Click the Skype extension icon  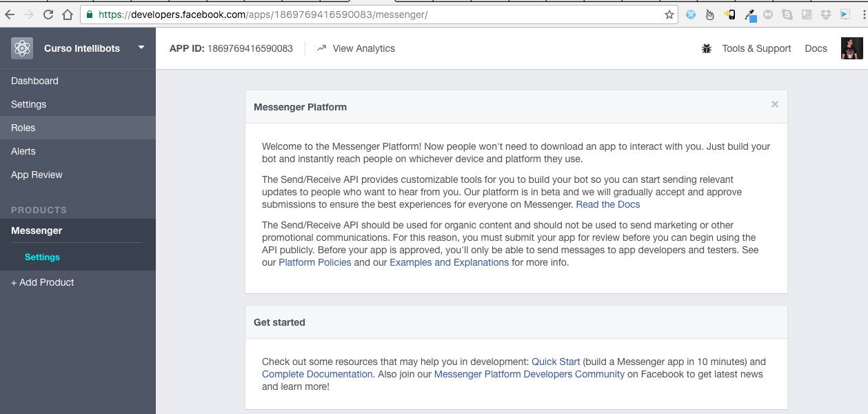coord(788,14)
